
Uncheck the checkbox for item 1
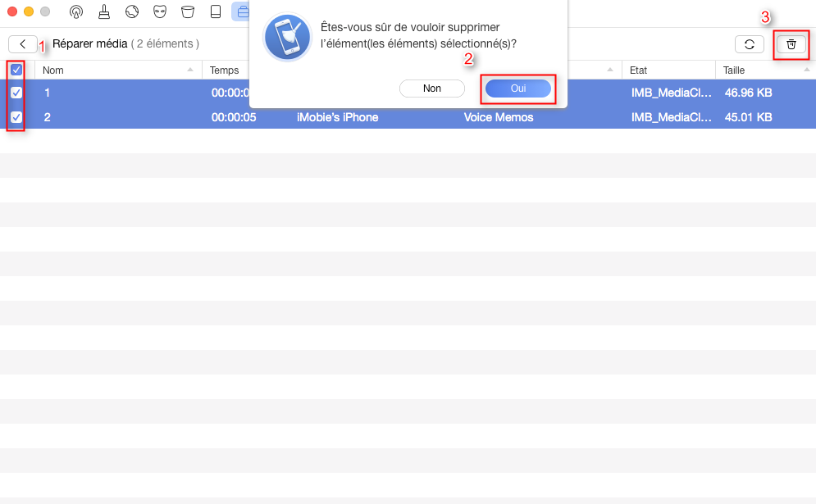click(x=16, y=93)
